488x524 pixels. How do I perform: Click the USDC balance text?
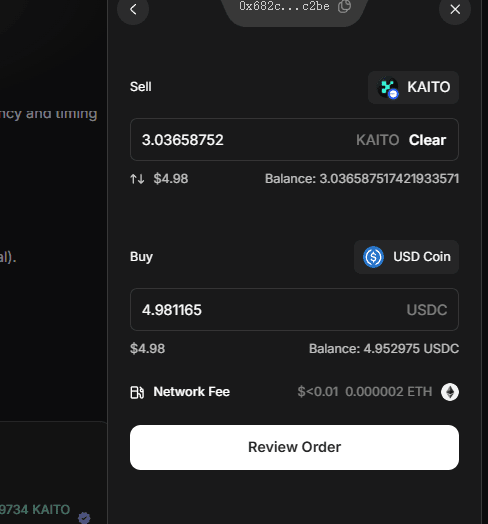pyautogui.click(x=384, y=349)
